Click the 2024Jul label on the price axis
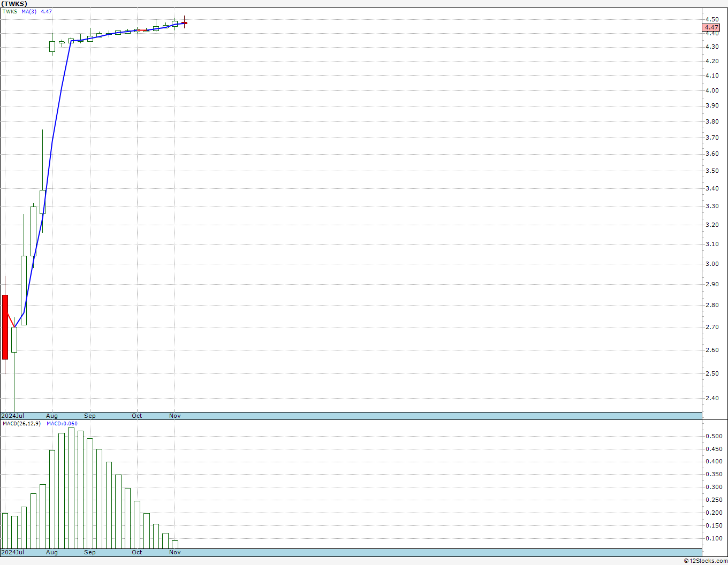728x565 pixels. [13, 416]
